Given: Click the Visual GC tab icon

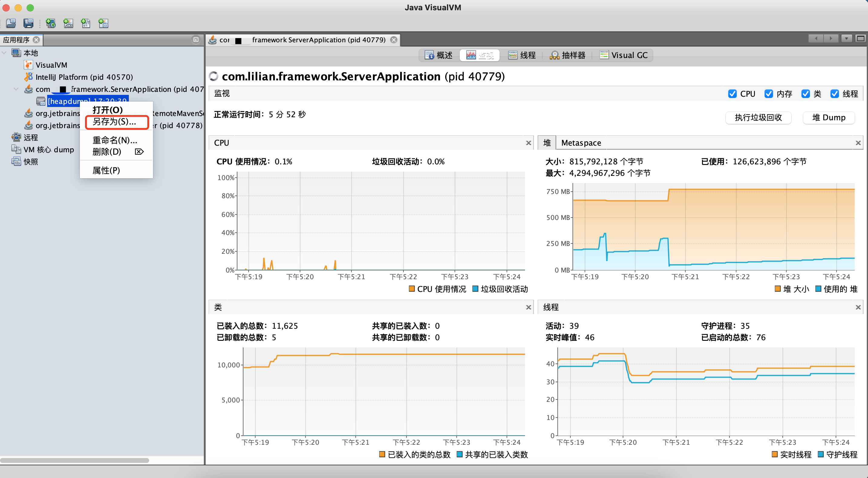Looking at the screenshot, I should [x=604, y=55].
